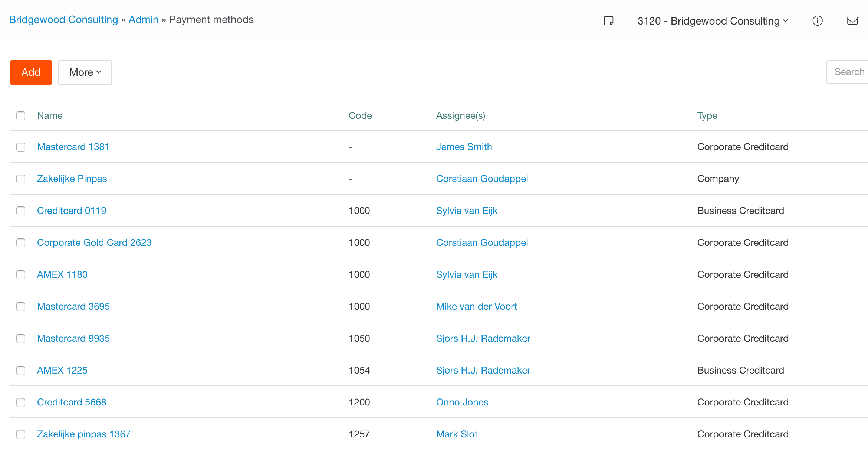Open payment method Mastercard 9935
The height and width of the screenshot is (456, 868).
point(73,338)
